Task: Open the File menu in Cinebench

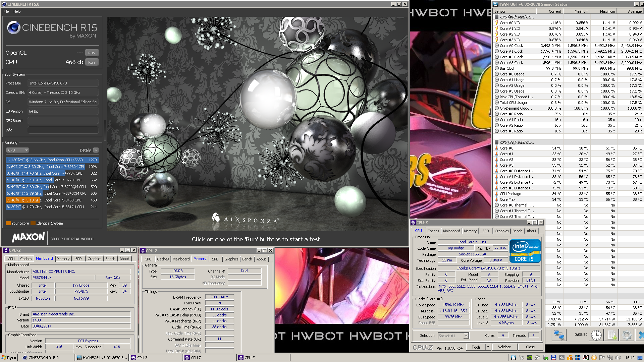Action: tap(6, 11)
